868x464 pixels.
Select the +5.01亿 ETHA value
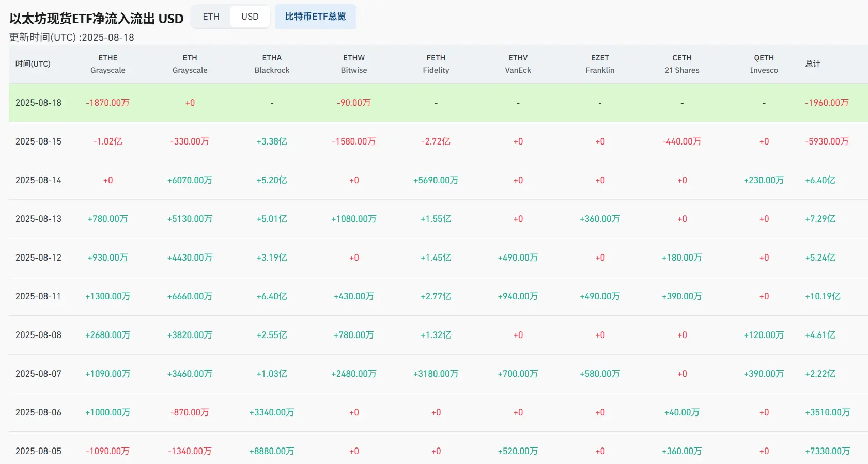(272, 219)
